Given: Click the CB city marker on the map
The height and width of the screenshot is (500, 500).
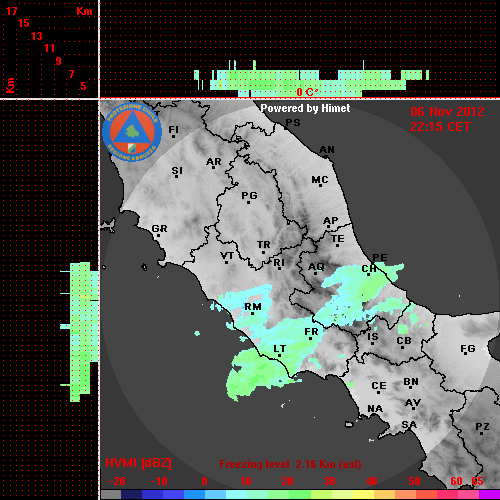Looking at the screenshot, I should tap(402, 348).
